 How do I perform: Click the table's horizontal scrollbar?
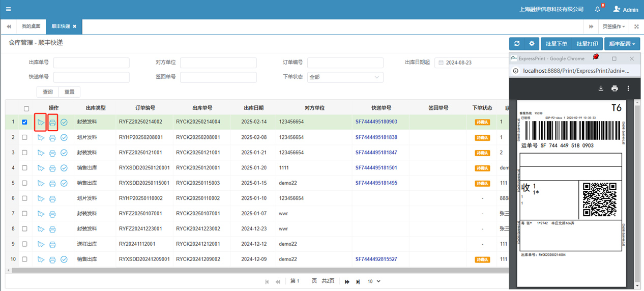[x=259, y=270]
